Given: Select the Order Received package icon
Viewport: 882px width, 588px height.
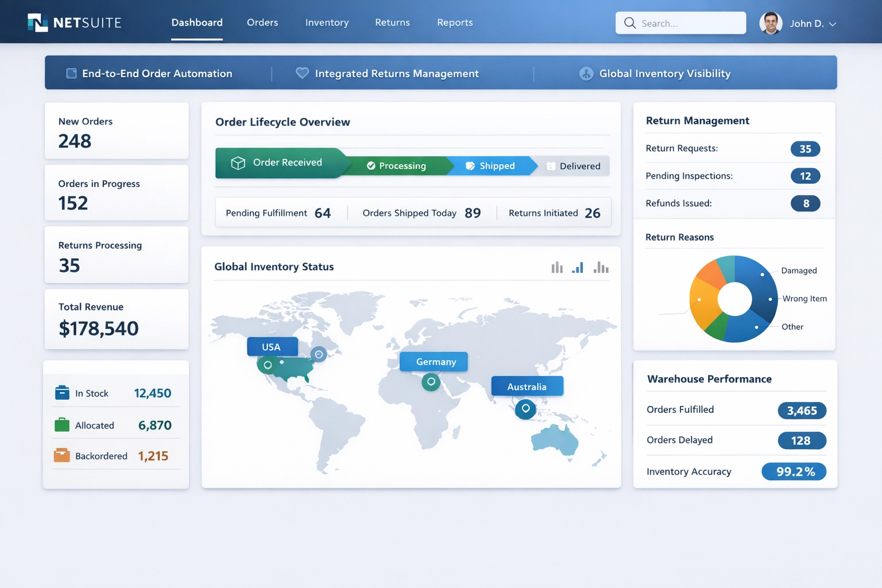Looking at the screenshot, I should [238, 163].
